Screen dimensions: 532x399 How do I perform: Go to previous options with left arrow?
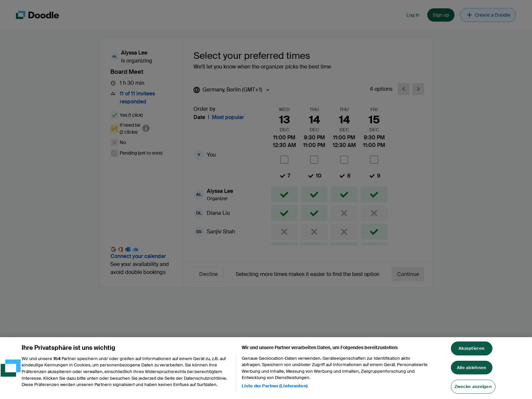coord(404,89)
